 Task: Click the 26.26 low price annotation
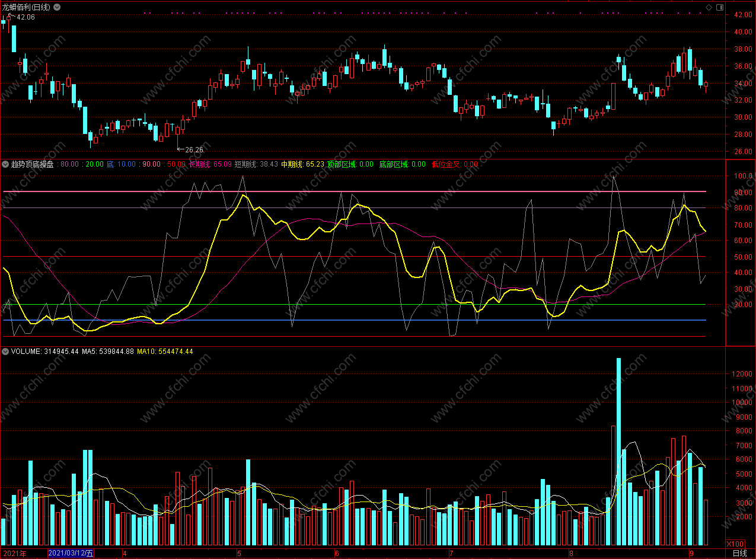(194, 150)
